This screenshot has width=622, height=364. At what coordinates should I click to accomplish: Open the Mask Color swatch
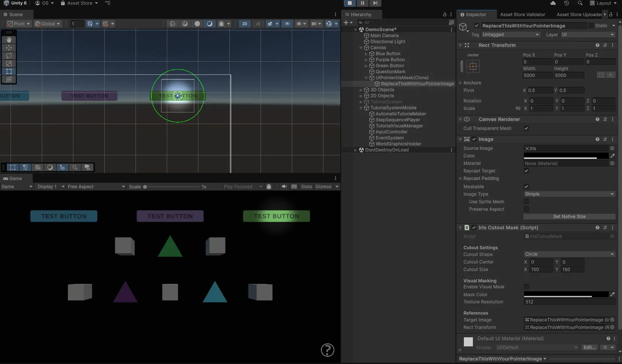coord(566,294)
